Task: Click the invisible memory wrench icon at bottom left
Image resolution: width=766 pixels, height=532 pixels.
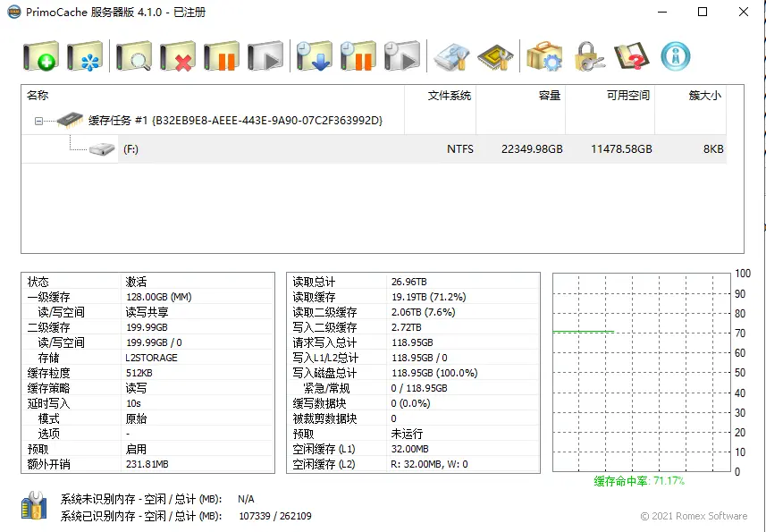Action: (34, 505)
